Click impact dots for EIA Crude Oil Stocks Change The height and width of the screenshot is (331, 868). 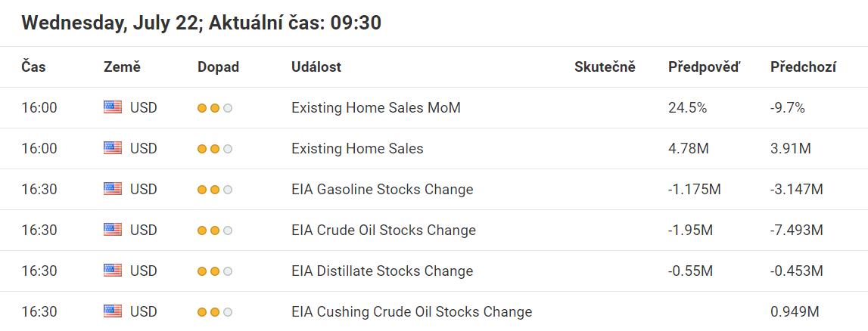tap(215, 230)
